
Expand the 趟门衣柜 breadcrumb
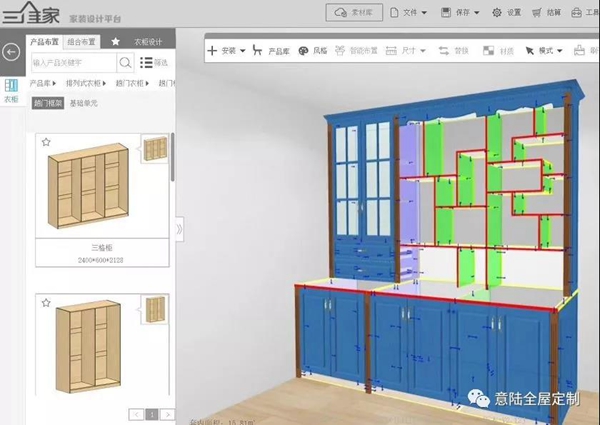(x=132, y=83)
